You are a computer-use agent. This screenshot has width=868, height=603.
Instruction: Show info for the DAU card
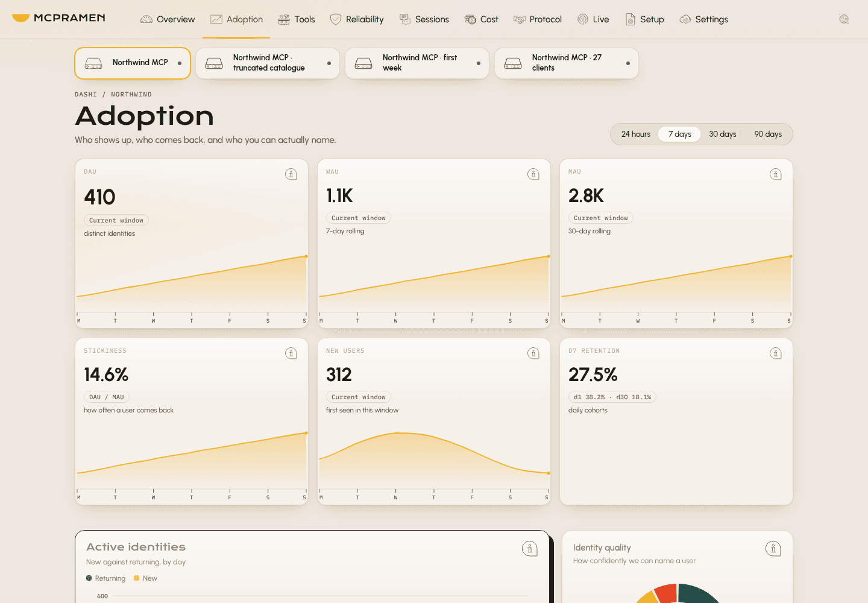(291, 174)
